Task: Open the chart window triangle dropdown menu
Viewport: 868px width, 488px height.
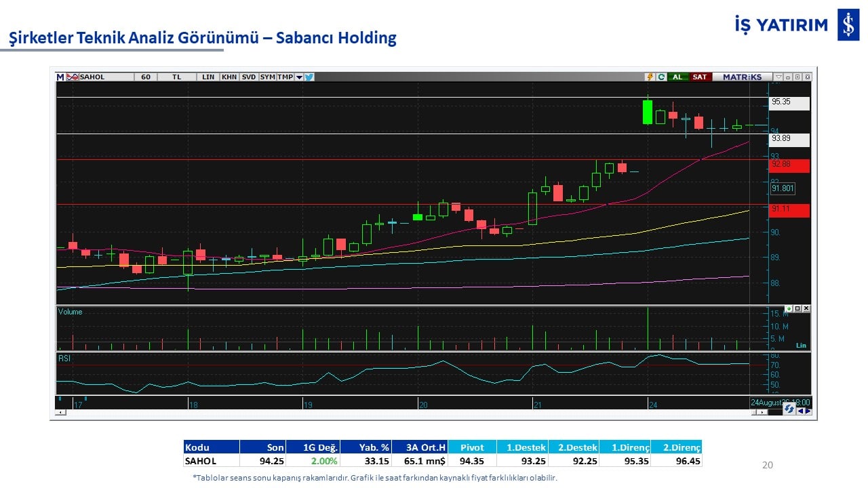Action: tap(778, 77)
